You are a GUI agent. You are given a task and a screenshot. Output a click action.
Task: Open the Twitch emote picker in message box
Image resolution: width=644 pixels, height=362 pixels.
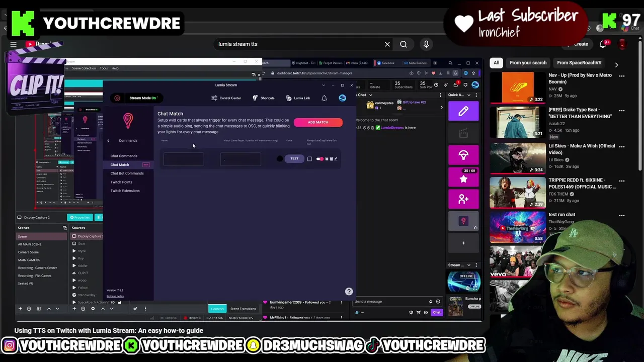438,302
